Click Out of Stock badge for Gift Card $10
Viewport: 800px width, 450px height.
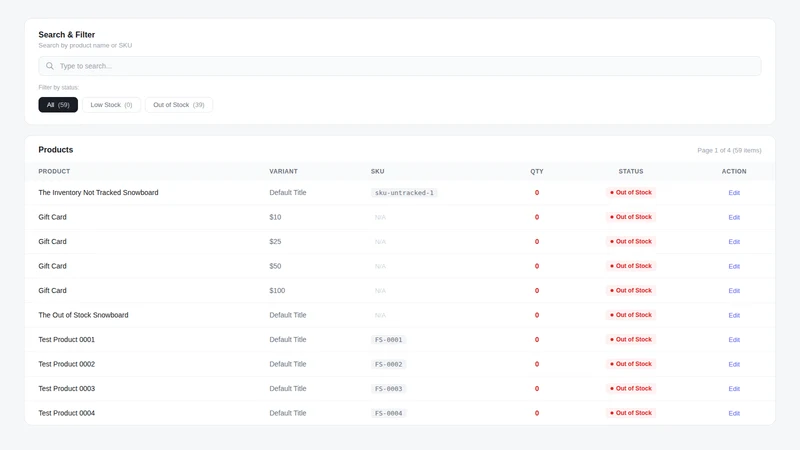pyautogui.click(x=631, y=217)
